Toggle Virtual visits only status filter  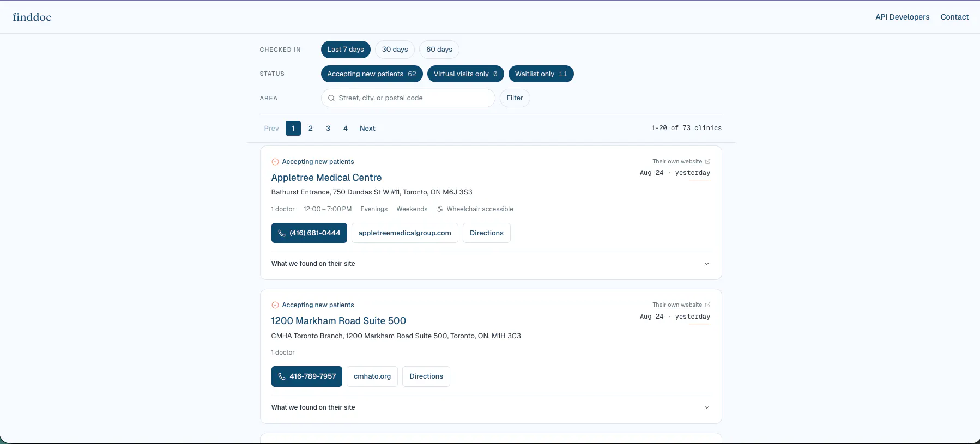click(465, 74)
